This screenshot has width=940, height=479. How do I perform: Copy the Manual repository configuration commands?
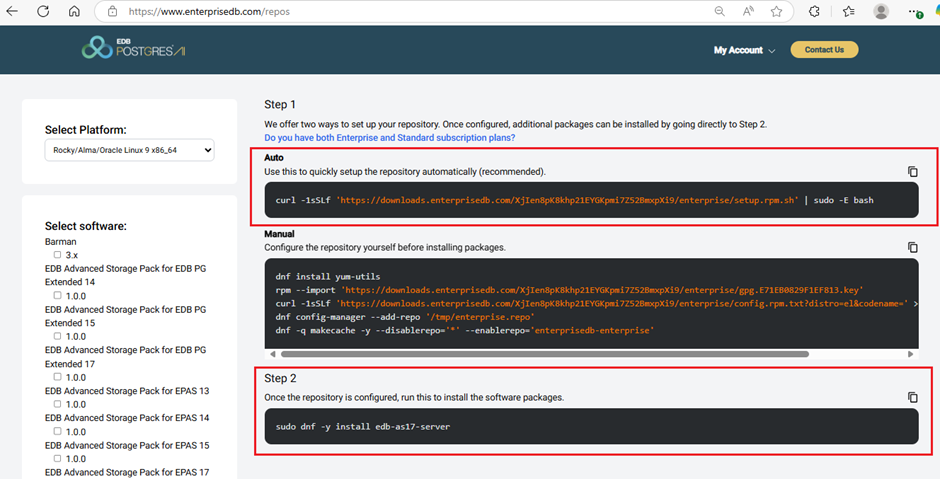pos(912,247)
